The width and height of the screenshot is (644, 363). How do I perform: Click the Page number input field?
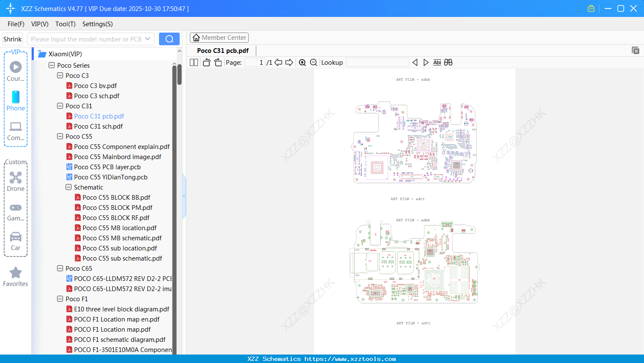click(x=255, y=63)
